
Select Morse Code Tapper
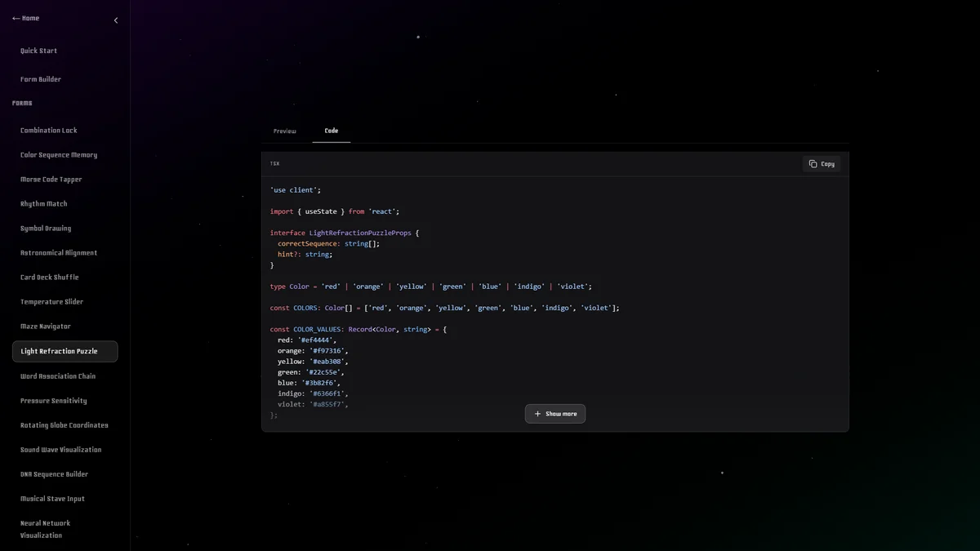pyautogui.click(x=50, y=179)
